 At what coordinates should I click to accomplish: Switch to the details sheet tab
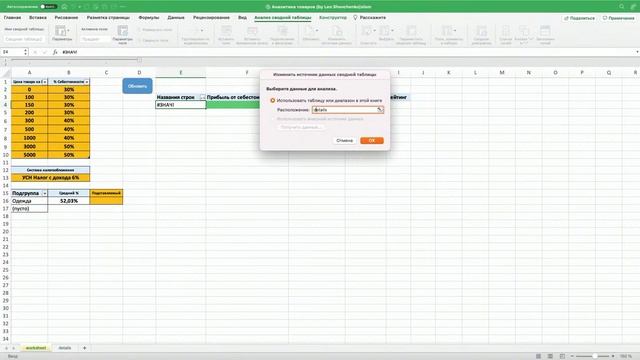64,348
